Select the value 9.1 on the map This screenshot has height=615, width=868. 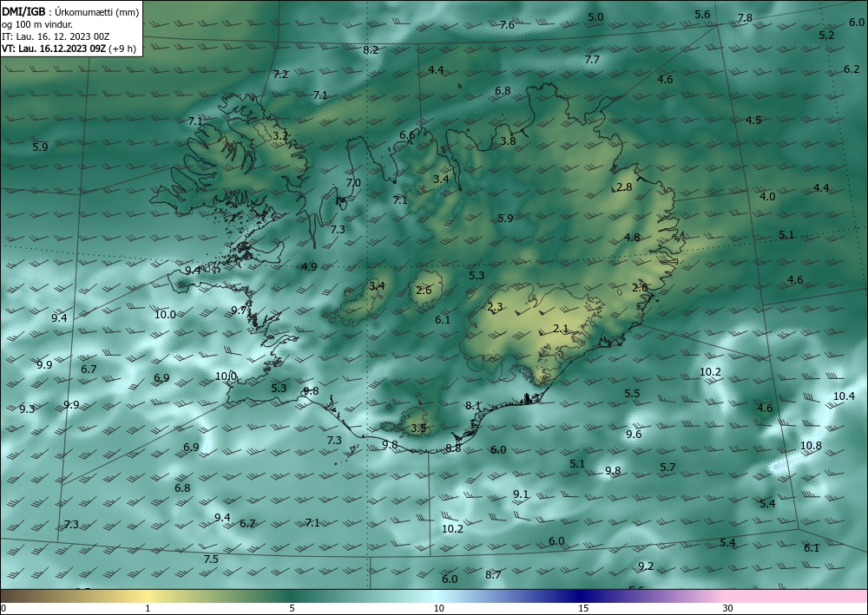521,494
